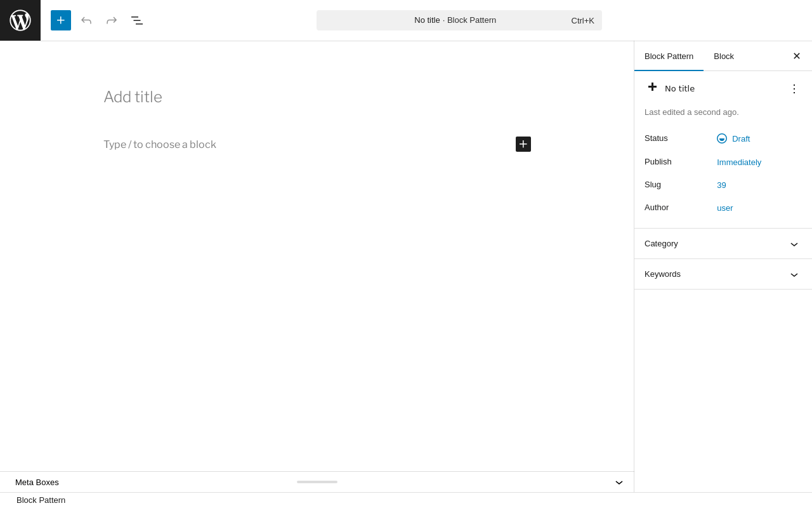The width and height of the screenshot is (812, 508).
Task: Open the Document Overview list view
Action: pyautogui.click(x=137, y=20)
